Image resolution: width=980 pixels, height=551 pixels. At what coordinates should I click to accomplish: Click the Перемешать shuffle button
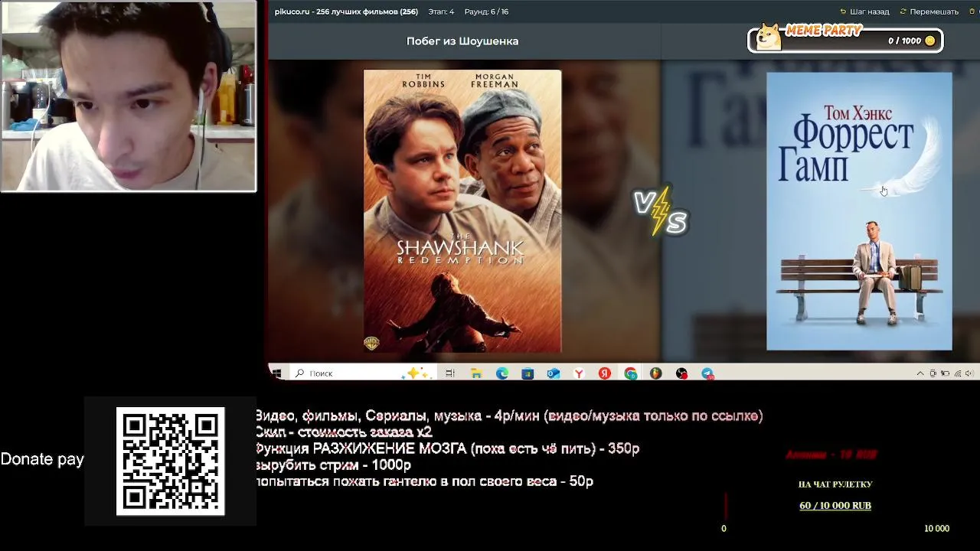[929, 11]
